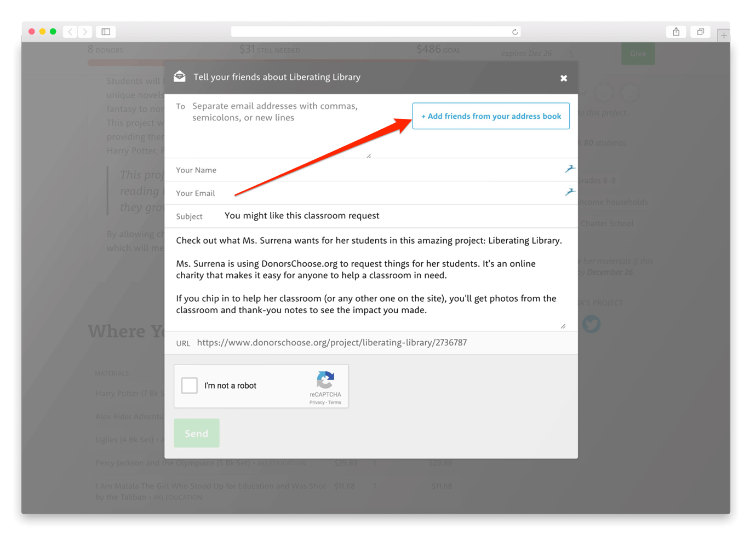This screenshot has width=756, height=547.
Task: Click the autofill icon in Your Email
Action: pos(570,192)
